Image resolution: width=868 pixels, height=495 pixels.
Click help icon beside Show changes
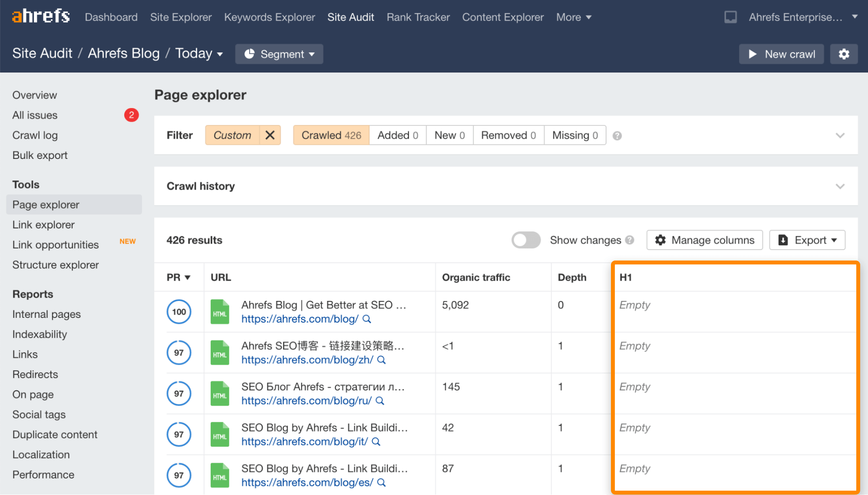tap(630, 240)
